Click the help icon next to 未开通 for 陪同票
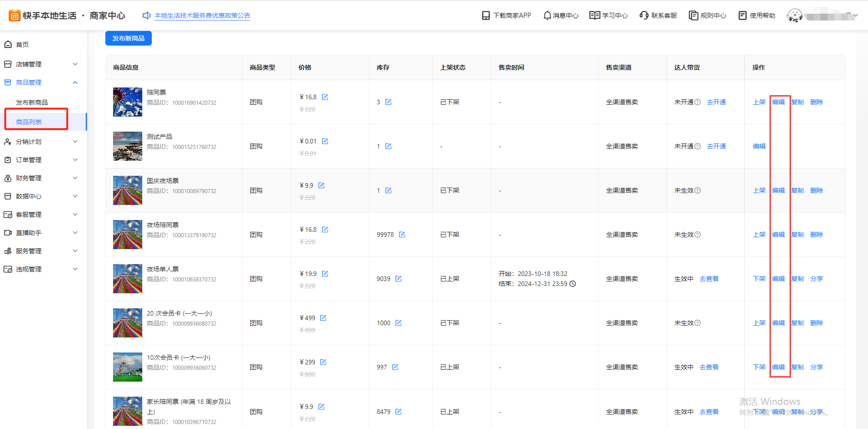Image resolution: width=868 pixels, height=429 pixels. [x=697, y=102]
